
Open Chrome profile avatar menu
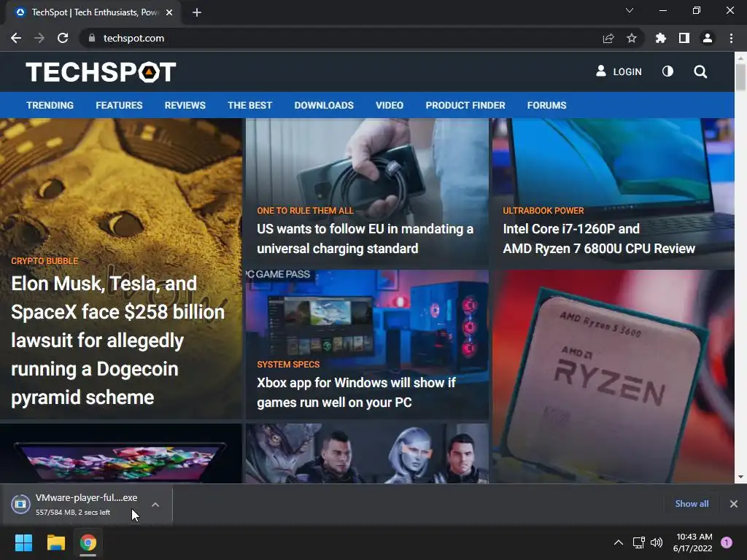click(708, 38)
